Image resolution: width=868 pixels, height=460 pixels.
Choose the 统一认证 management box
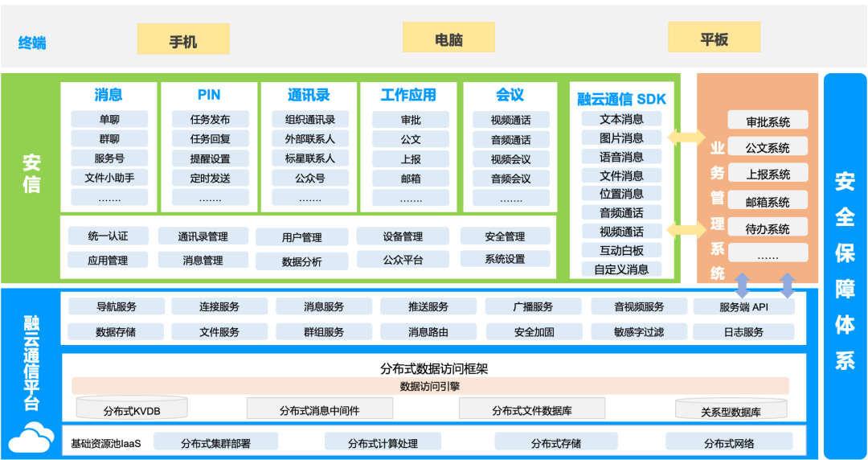click(108, 236)
